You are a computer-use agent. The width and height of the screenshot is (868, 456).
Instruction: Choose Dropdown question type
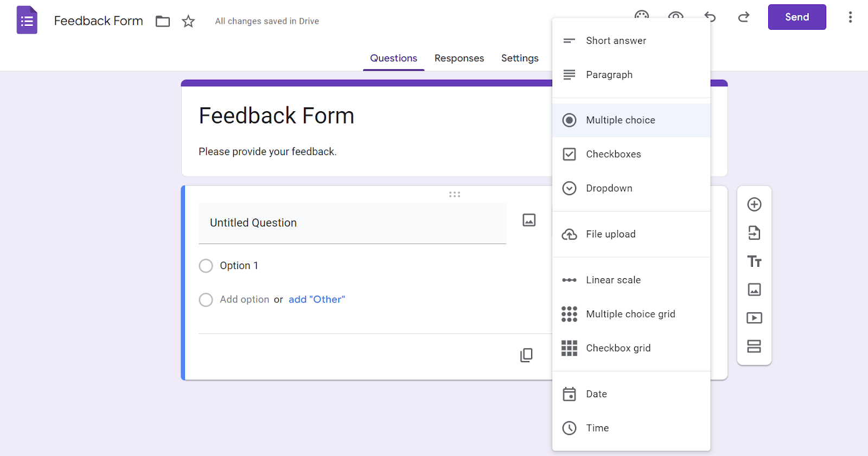click(609, 188)
